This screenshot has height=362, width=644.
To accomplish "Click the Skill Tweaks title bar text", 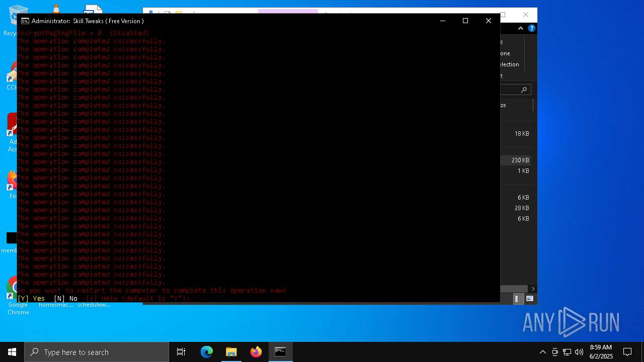I will click(x=88, y=21).
